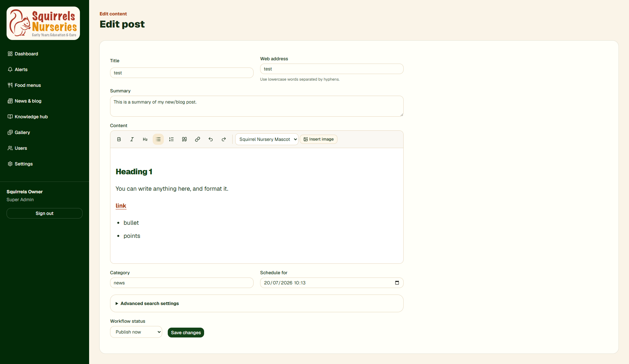This screenshot has height=364, width=629.
Task: Click the 'points' list item
Action: (132, 236)
